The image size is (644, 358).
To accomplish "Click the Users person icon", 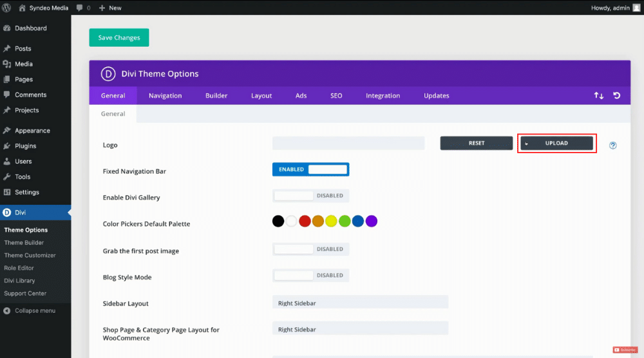I will (x=7, y=162).
